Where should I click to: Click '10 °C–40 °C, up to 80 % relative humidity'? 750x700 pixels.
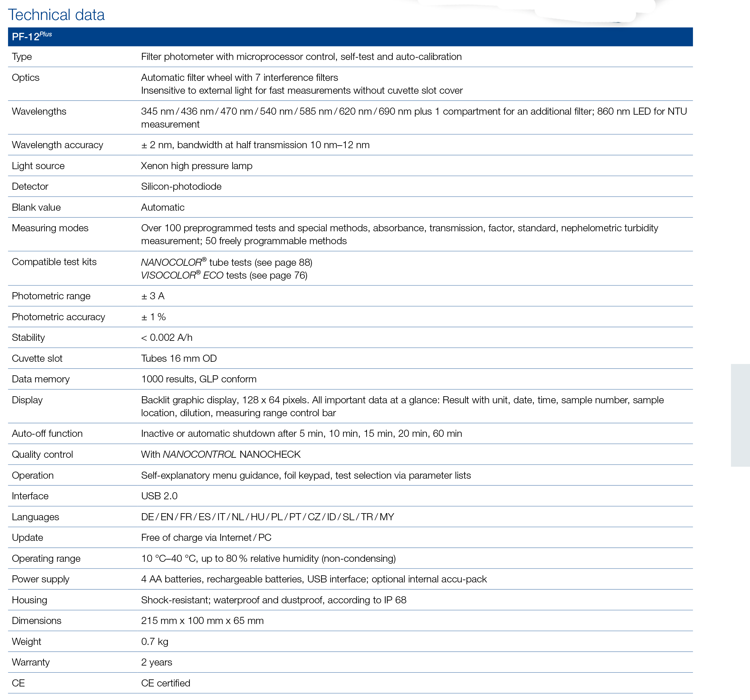click(268, 559)
